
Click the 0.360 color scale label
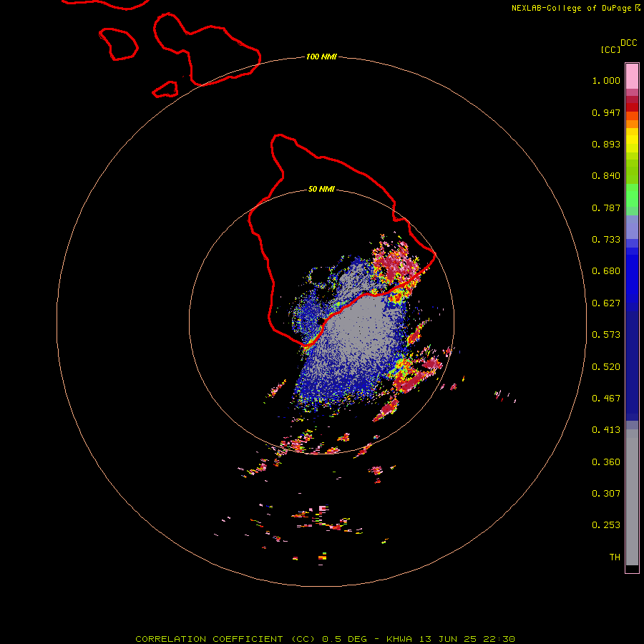606,462
